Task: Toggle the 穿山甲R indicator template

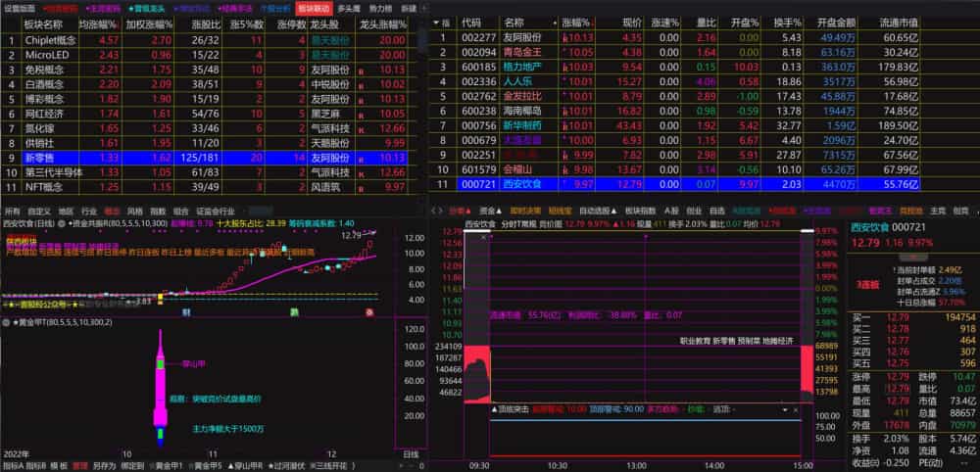Action: pyautogui.click(x=245, y=466)
